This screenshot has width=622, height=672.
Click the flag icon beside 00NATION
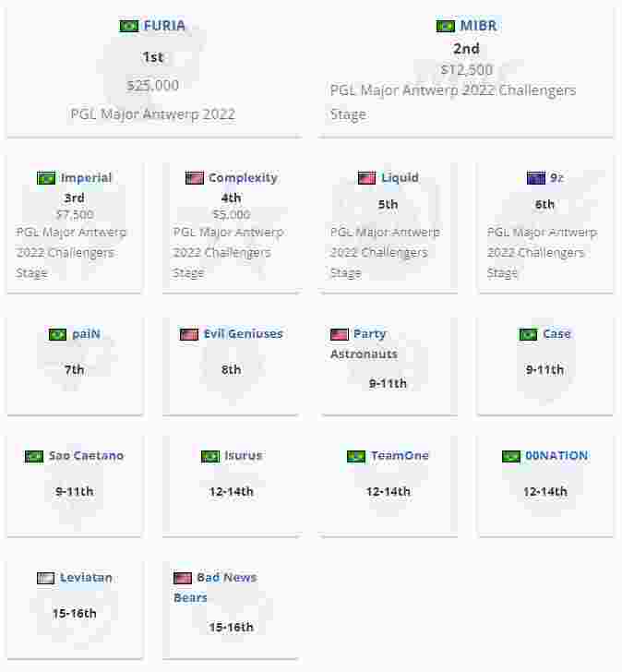point(511,456)
